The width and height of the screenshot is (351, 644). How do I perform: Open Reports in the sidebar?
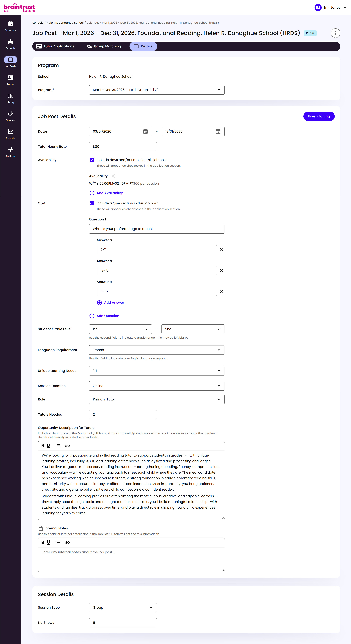[11, 134]
